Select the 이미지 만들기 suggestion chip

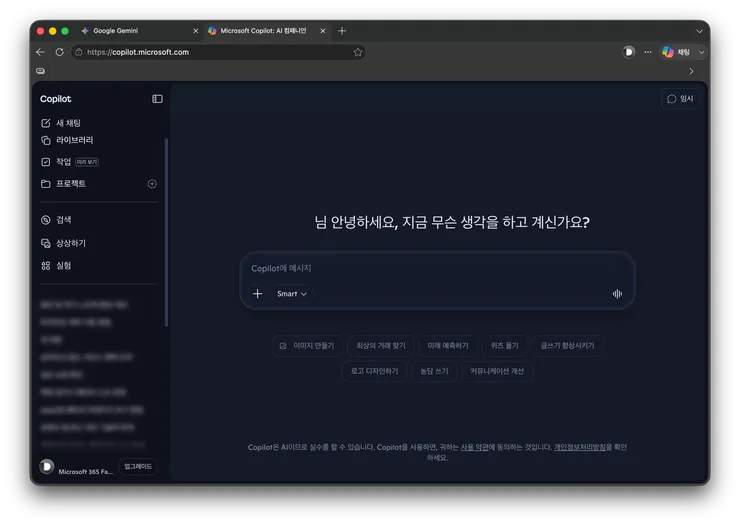[307, 346]
